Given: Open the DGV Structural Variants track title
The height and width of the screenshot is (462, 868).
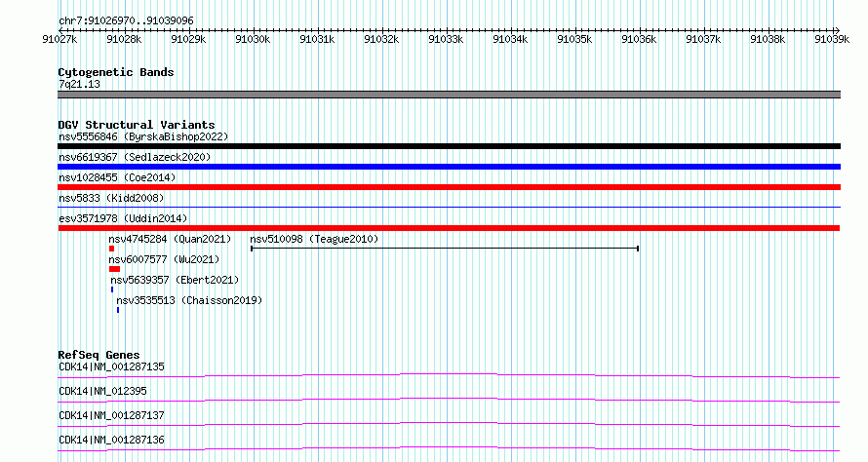Looking at the screenshot, I should tap(137, 125).
